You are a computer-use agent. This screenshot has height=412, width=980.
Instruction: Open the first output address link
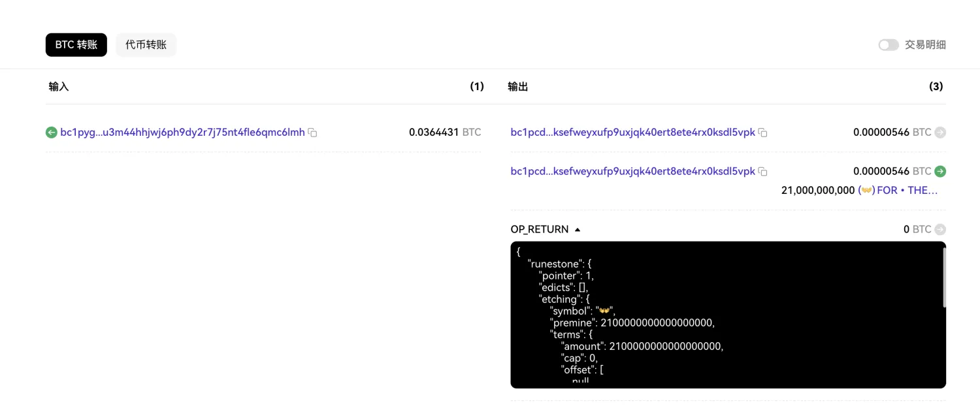[632, 133]
